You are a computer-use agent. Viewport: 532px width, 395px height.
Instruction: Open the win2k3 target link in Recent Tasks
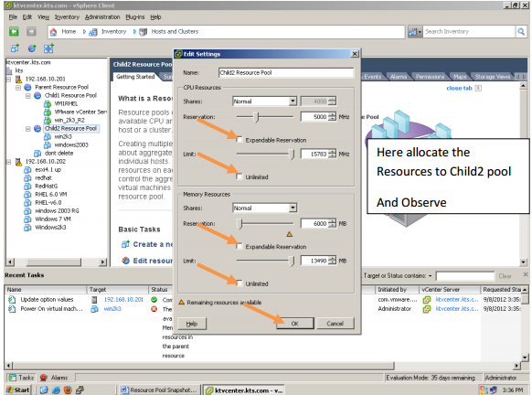coord(112,309)
